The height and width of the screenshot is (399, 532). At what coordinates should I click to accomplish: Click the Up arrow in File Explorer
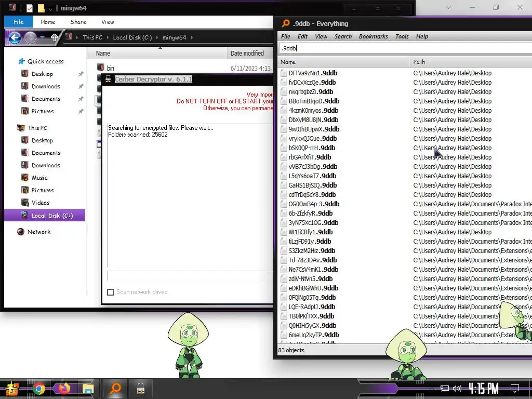54,37
